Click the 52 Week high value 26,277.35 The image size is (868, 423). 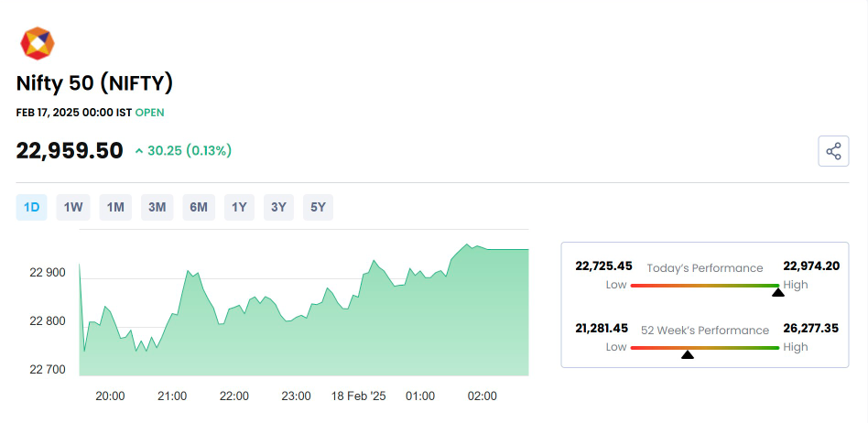810,328
